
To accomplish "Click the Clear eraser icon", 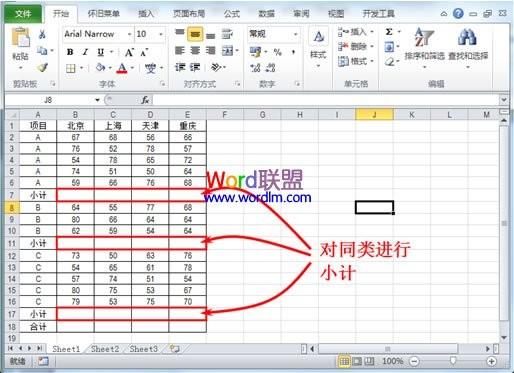I will coord(389,62).
